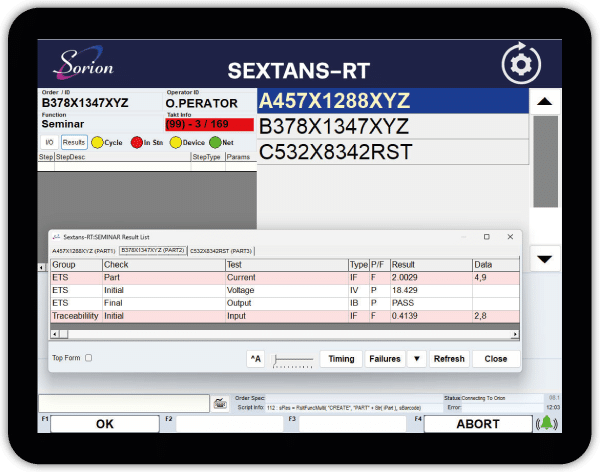Click the Params column header

(x=241, y=157)
